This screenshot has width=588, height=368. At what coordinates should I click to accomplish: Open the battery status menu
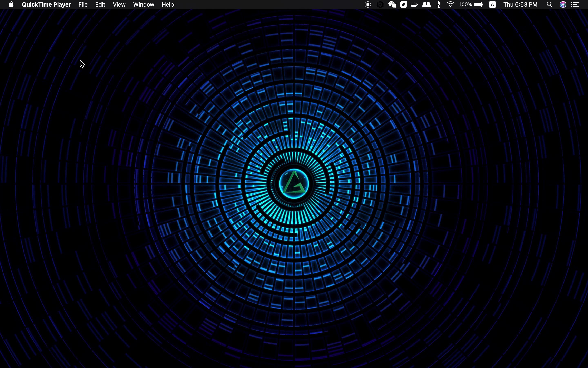pos(471,4)
